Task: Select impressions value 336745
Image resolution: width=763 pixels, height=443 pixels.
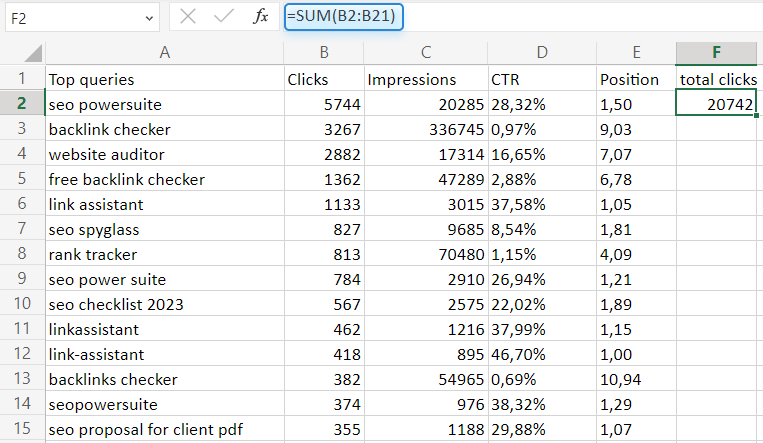Action: [x=426, y=129]
